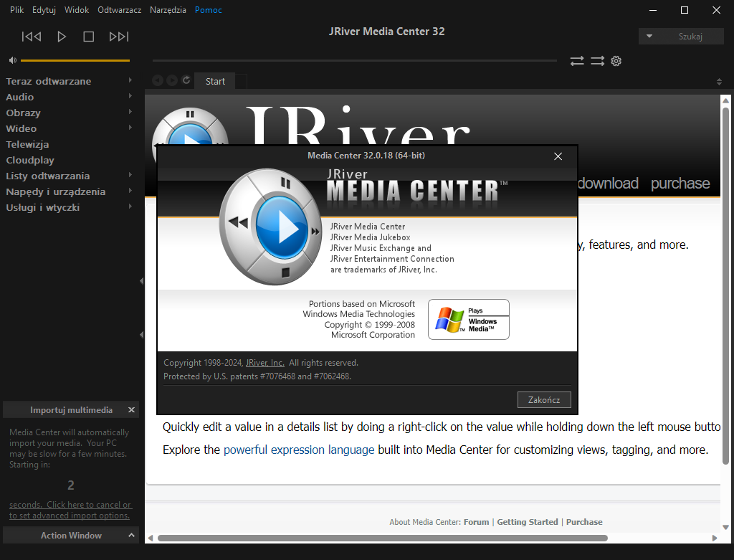Stop playback with the Stop button
The image size is (734, 560).
(x=88, y=37)
